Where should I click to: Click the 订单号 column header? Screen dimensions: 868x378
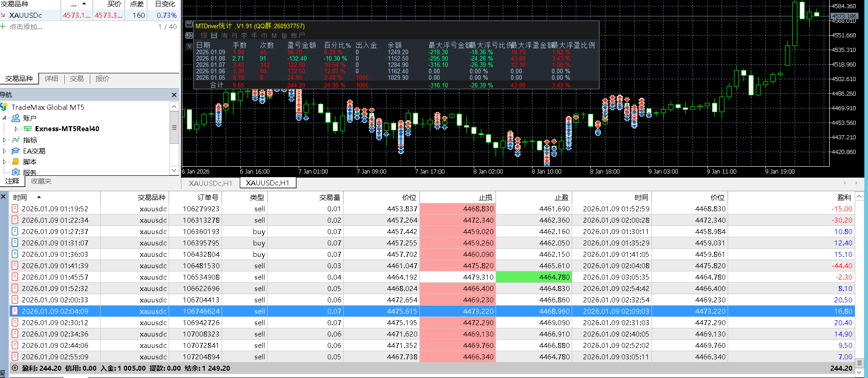click(x=195, y=197)
